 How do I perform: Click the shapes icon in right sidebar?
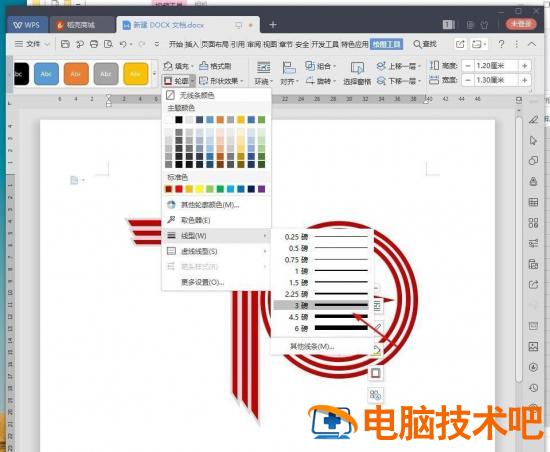click(x=533, y=161)
